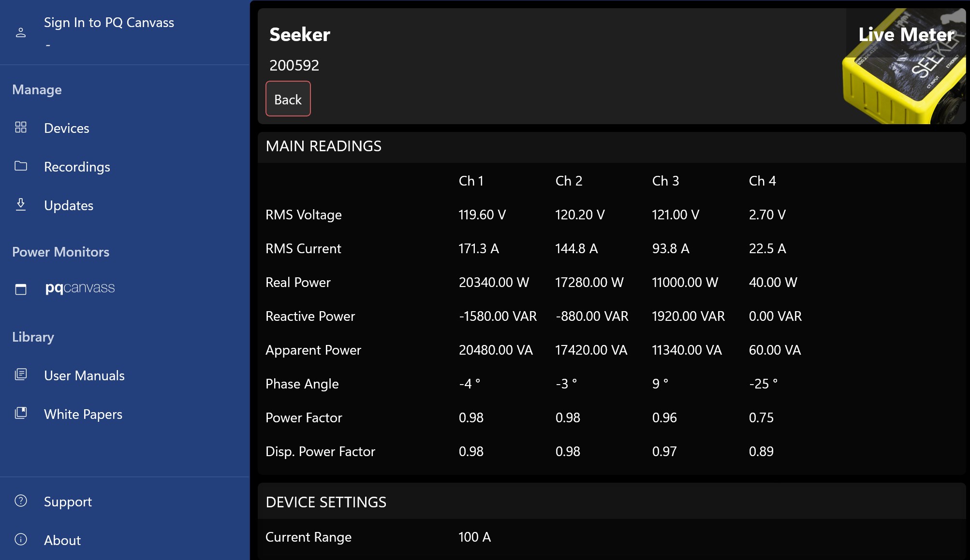Click the Devices grid icon

point(21,128)
